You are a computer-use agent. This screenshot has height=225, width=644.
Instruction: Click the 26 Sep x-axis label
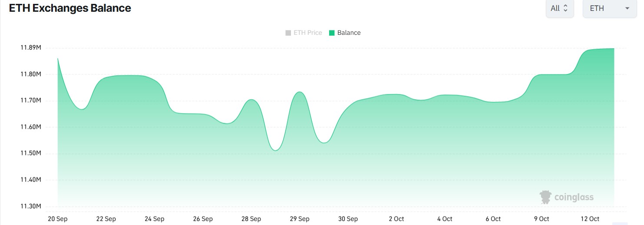coord(203,219)
